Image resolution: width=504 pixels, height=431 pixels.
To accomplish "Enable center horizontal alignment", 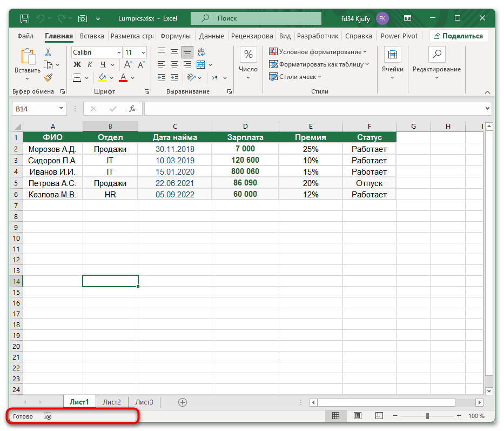I will pyautogui.click(x=174, y=65).
